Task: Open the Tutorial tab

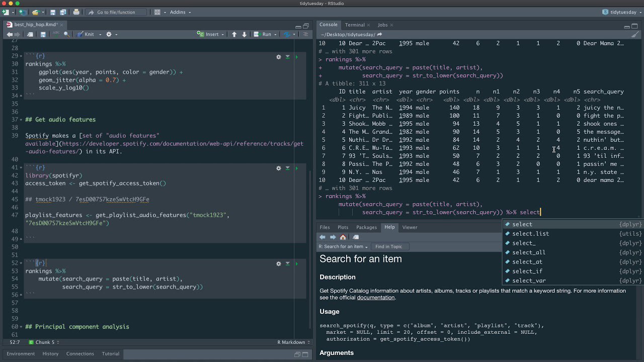Action: click(x=111, y=353)
